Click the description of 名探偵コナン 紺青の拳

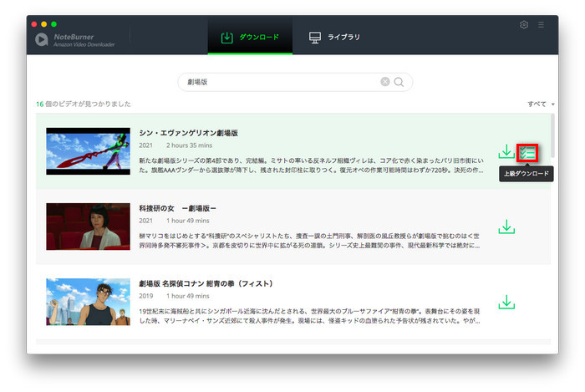click(x=309, y=316)
